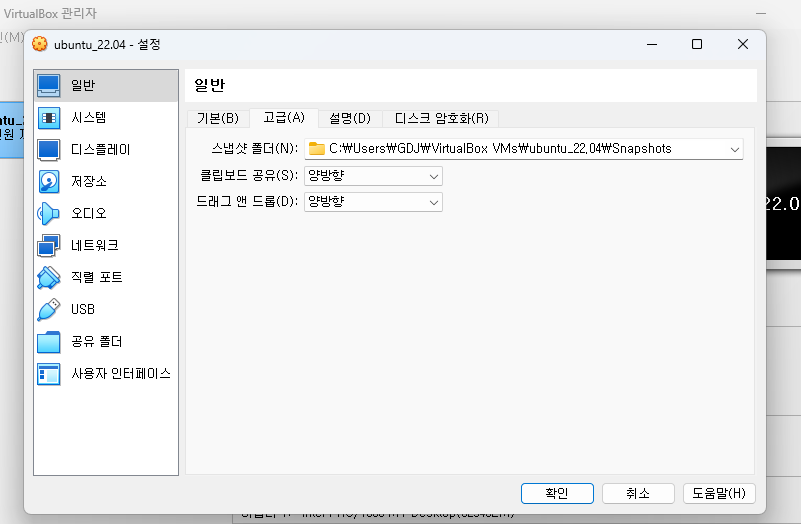
Task: Minimize the VirtualBox 관리자 window
Action: (x=761, y=13)
